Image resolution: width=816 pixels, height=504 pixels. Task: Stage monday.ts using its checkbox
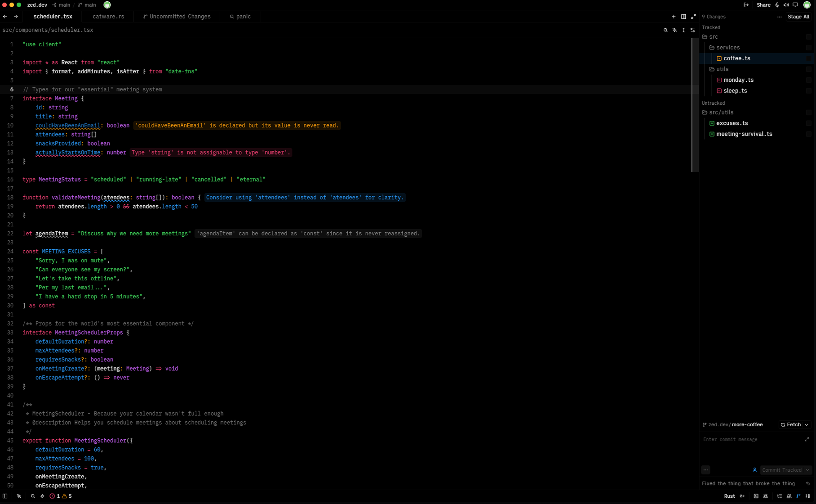tap(809, 80)
